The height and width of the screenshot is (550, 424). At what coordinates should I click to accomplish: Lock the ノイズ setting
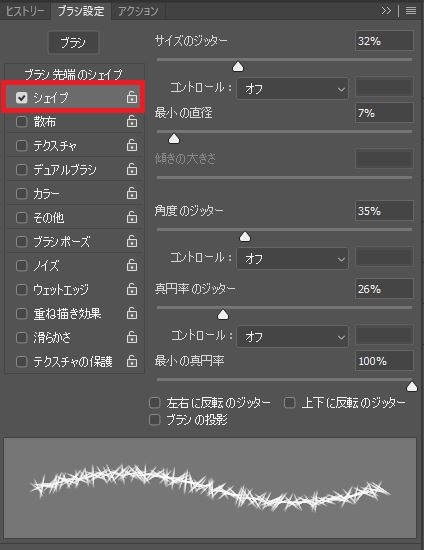click(x=132, y=265)
